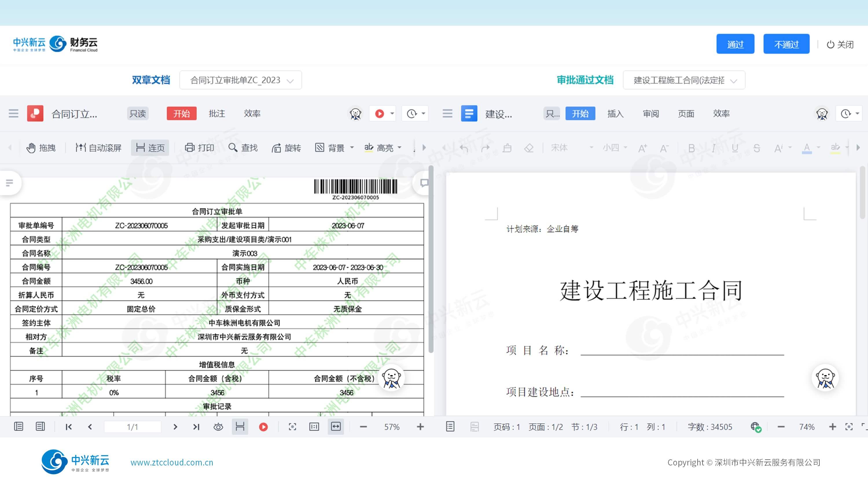The image size is (868, 488).
Task: Zoom out left document from 57%
Action: pyautogui.click(x=363, y=427)
